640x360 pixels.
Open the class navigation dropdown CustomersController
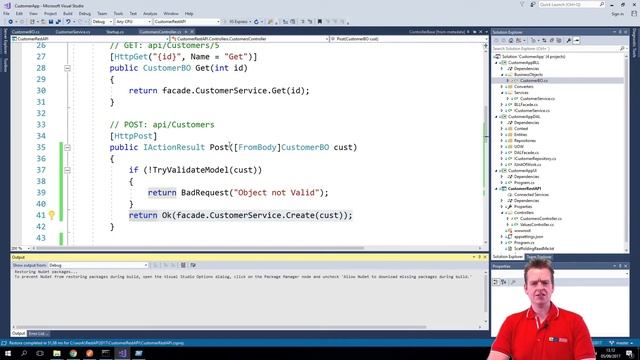click(249, 39)
